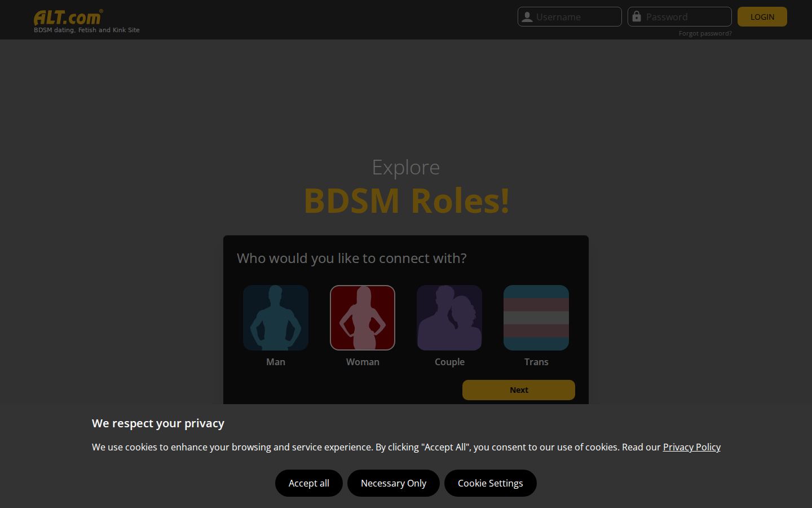812x508 pixels.
Task: Click the "BDSM Roles!" heading
Action: tap(407, 200)
